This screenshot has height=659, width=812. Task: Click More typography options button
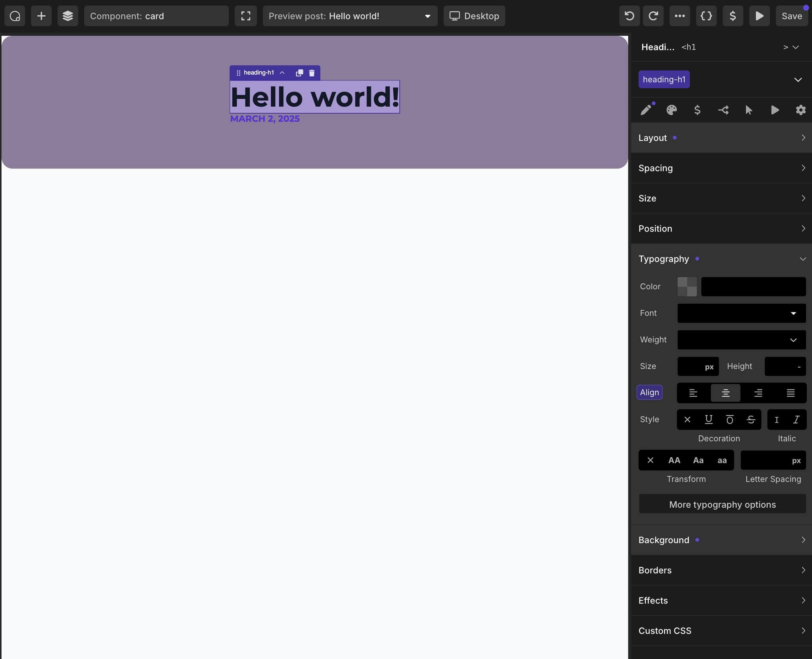722,504
